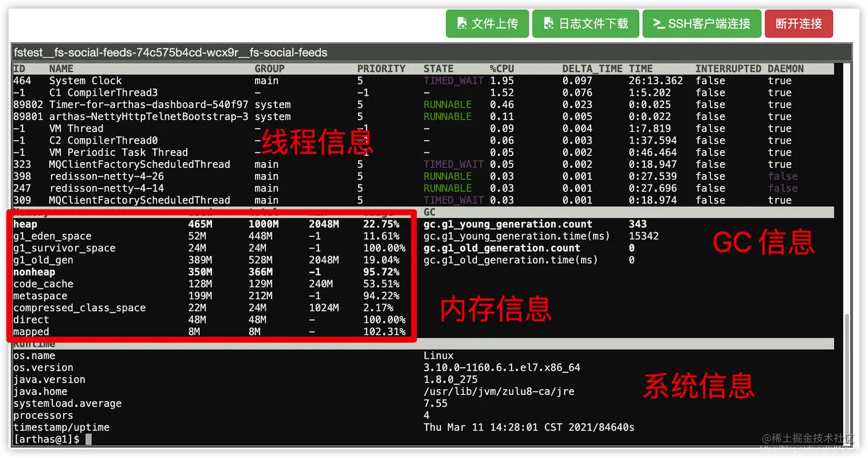Click the heap memory row label

(25, 225)
